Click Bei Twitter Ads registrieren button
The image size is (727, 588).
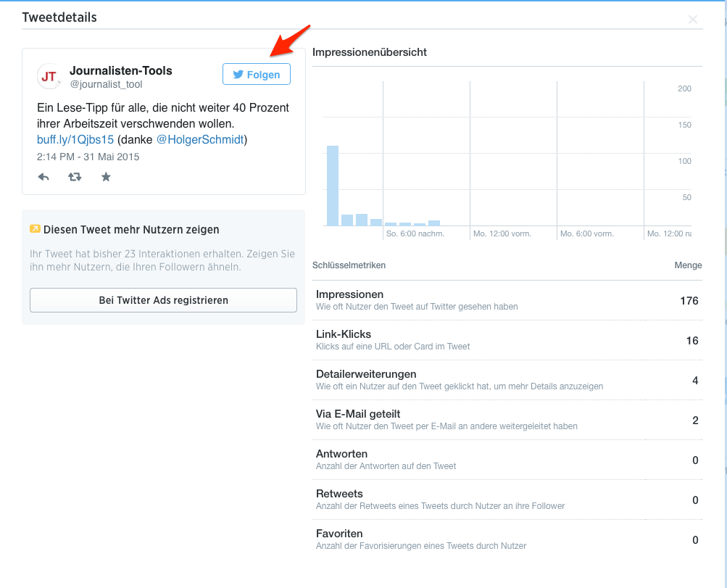163,299
